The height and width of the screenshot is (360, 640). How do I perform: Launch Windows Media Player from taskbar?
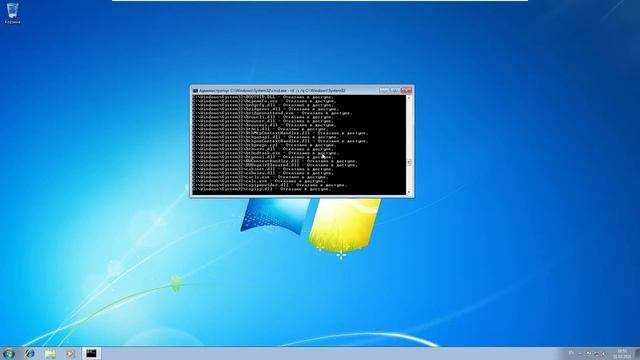70,353
